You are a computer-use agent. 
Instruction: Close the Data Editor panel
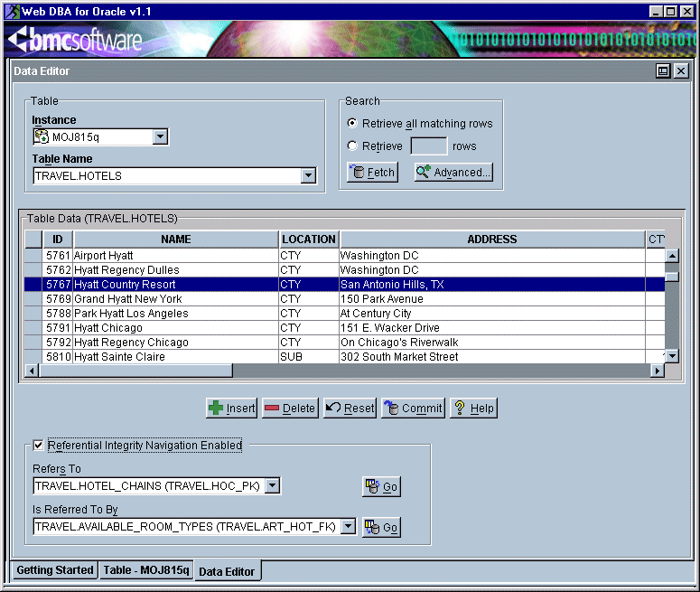pos(681,70)
